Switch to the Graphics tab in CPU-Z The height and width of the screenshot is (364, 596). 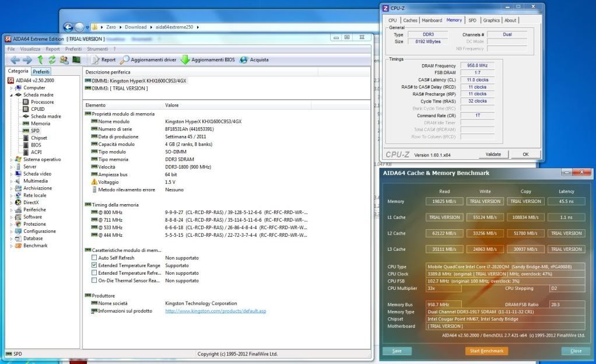[491, 20]
